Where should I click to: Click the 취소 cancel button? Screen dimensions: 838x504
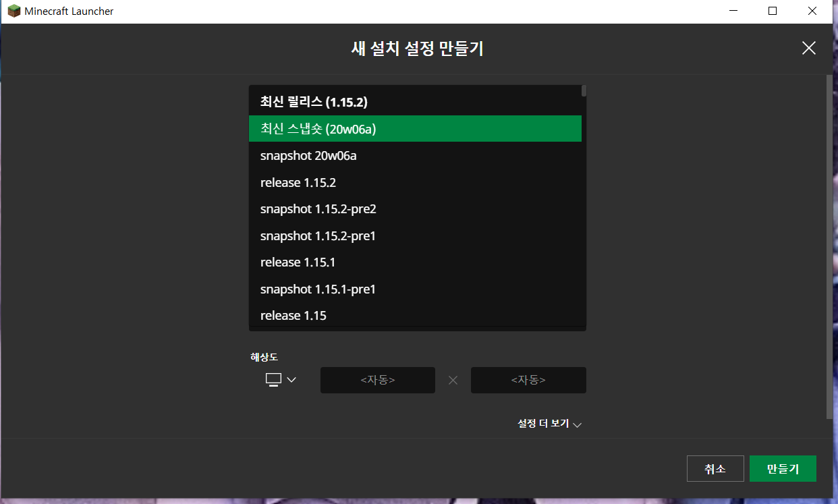(715, 469)
